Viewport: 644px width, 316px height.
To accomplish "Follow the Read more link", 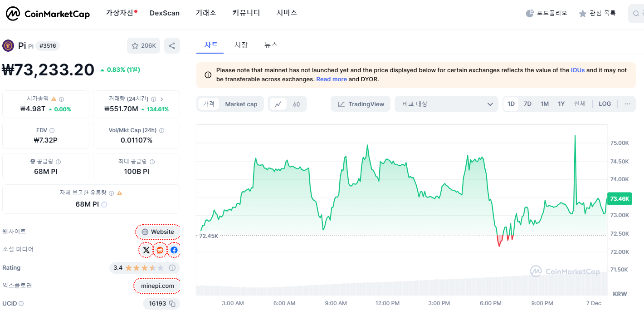I will coord(332,79).
